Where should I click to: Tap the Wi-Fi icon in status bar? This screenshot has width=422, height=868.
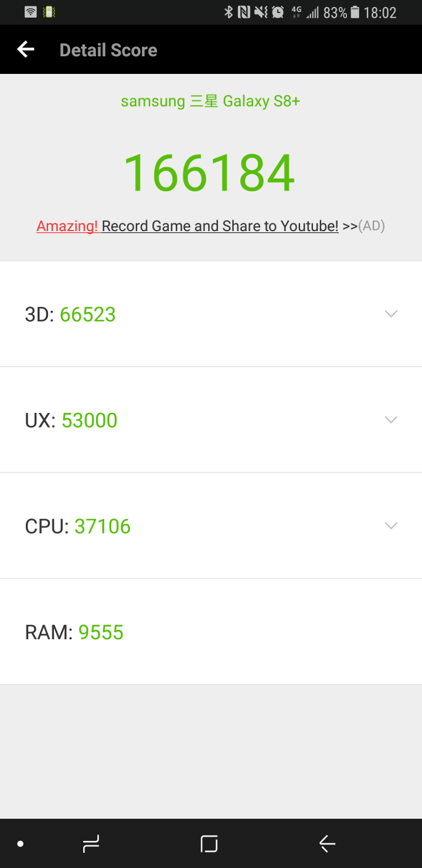[30, 12]
